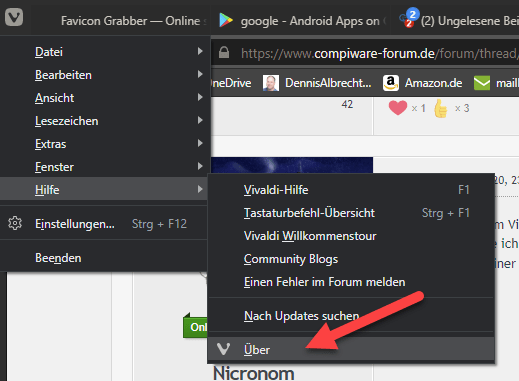
Task: Expand Datei submenu arrow
Action: [x=200, y=51]
